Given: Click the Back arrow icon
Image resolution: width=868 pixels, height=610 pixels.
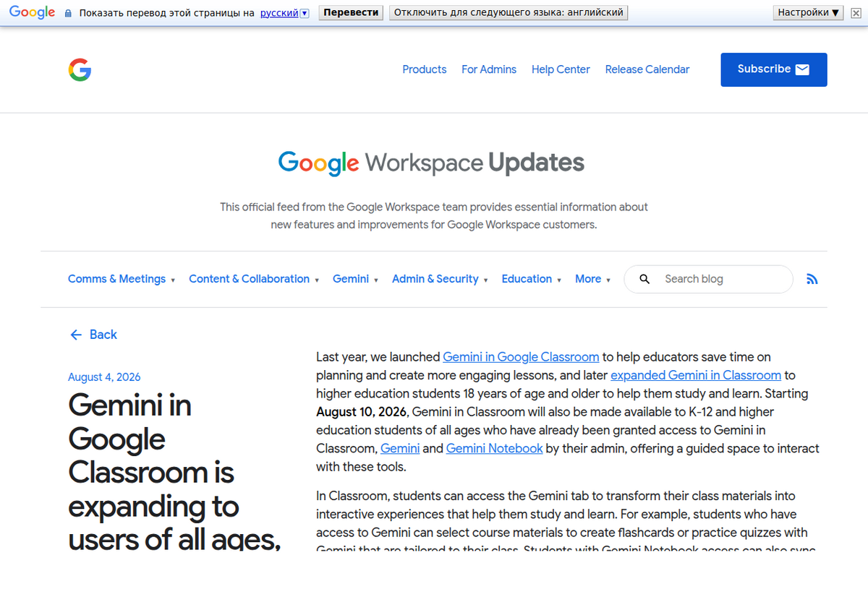Looking at the screenshot, I should [76, 335].
